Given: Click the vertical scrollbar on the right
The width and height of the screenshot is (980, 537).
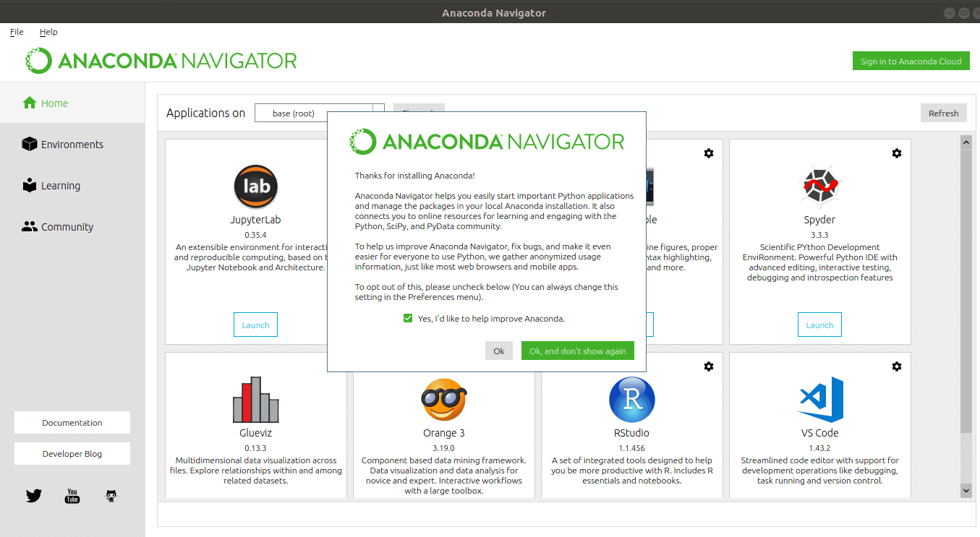Looking at the screenshot, I should point(966,289).
